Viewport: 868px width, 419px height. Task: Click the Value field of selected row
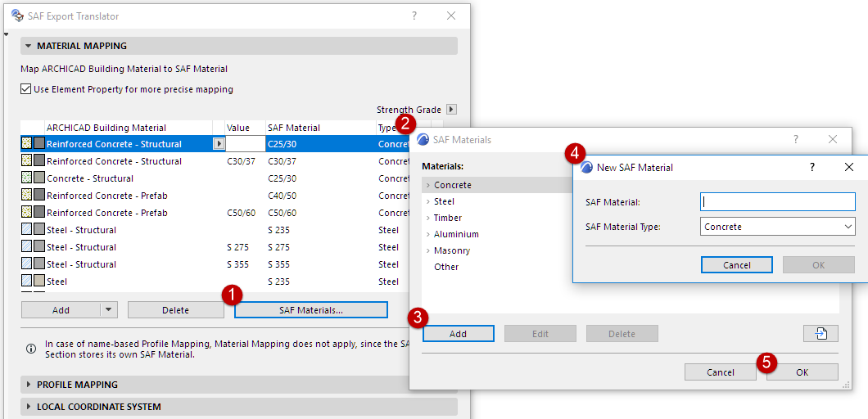[x=245, y=144]
